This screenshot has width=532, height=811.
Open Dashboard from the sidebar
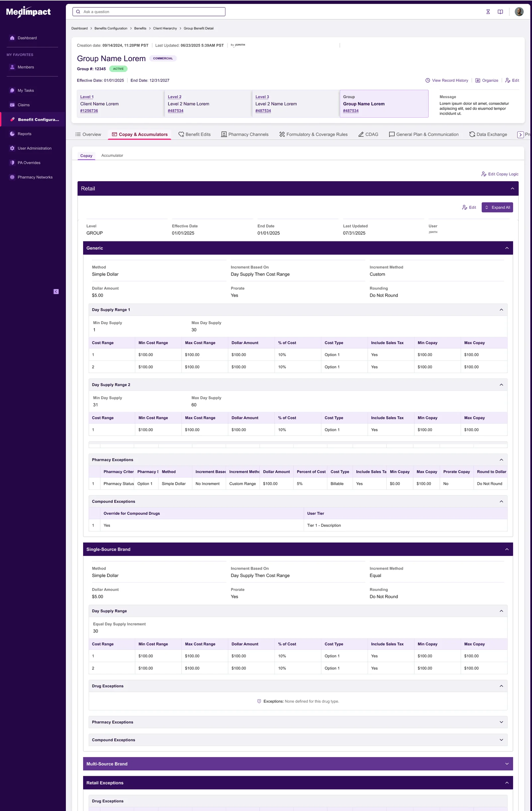pyautogui.click(x=27, y=38)
